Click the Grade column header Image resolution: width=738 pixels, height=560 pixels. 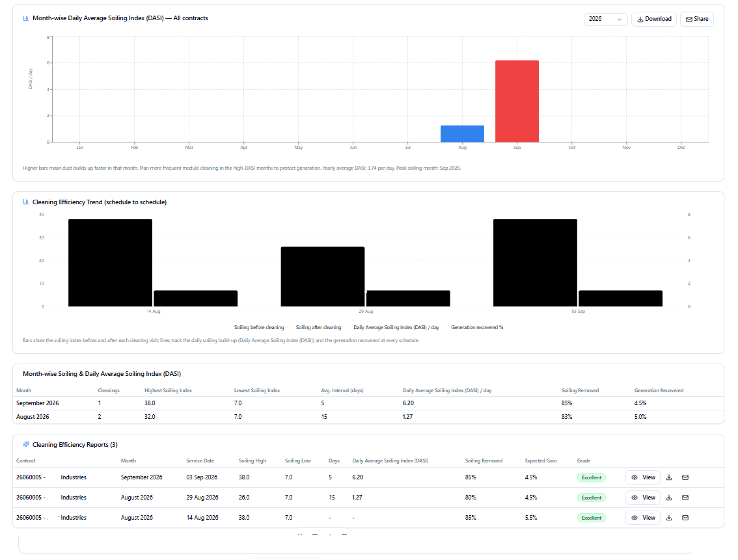point(584,460)
